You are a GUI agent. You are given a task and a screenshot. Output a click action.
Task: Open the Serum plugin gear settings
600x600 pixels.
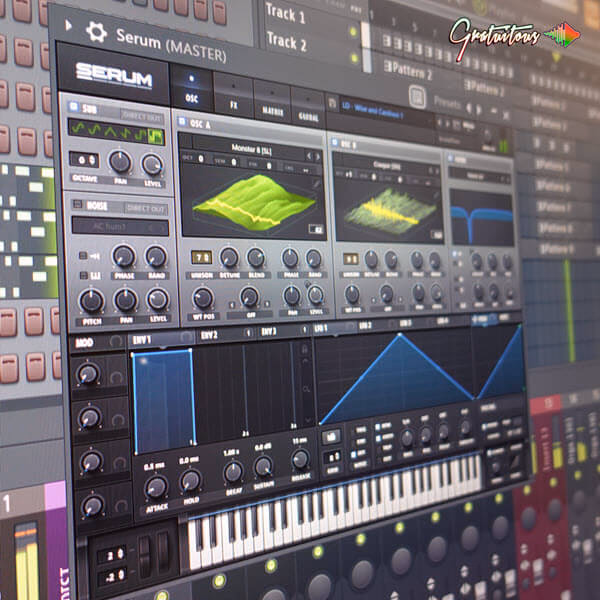pos(96,32)
